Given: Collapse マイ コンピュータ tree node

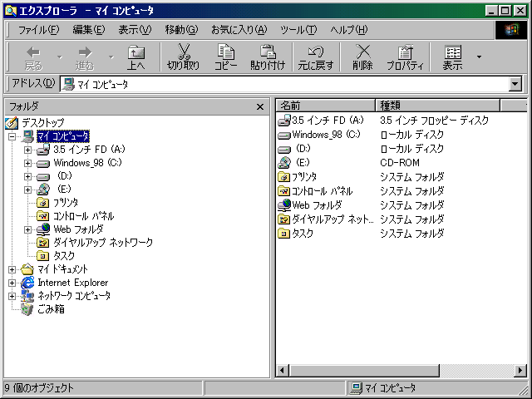Looking at the screenshot, I should click(x=12, y=136).
